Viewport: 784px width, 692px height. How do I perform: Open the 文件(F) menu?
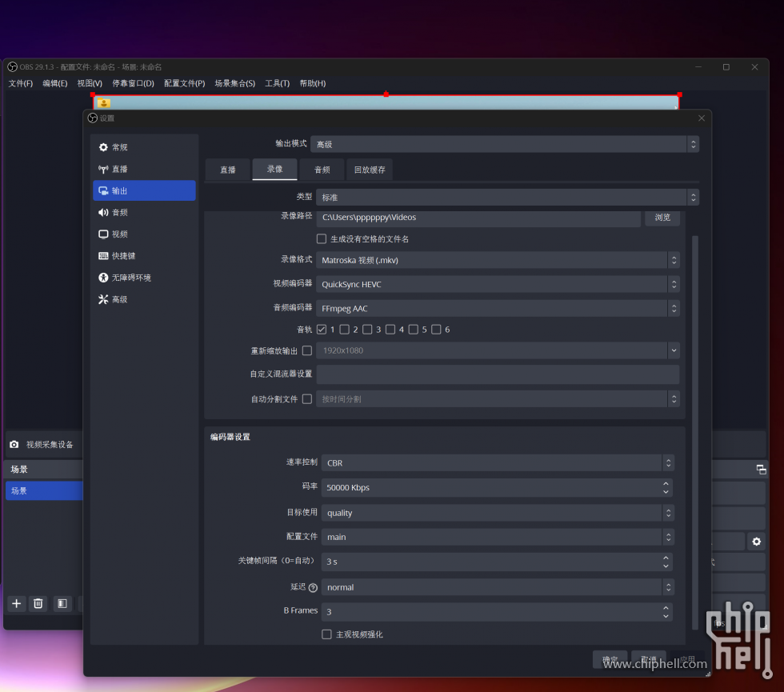pyautogui.click(x=21, y=83)
